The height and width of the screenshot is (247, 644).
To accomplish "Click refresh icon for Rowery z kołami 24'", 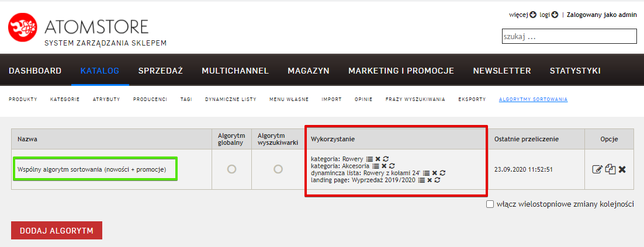I will [x=443, y=173].
